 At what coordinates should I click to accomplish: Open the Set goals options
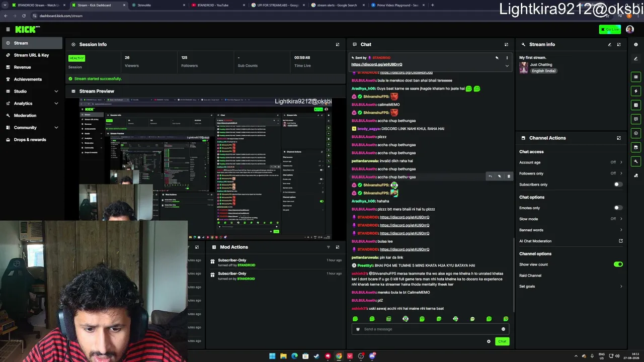pyautogui.click(x=571, y=287)
